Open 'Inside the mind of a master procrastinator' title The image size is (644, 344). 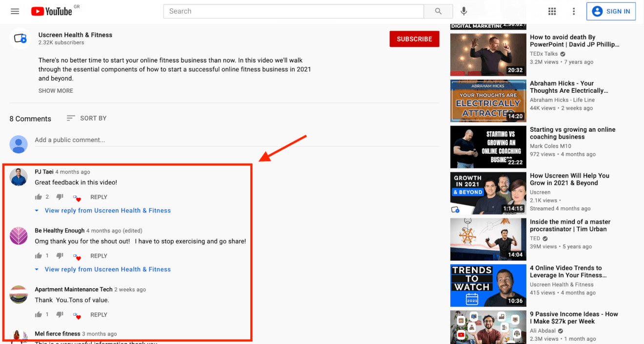coord(570,225)
